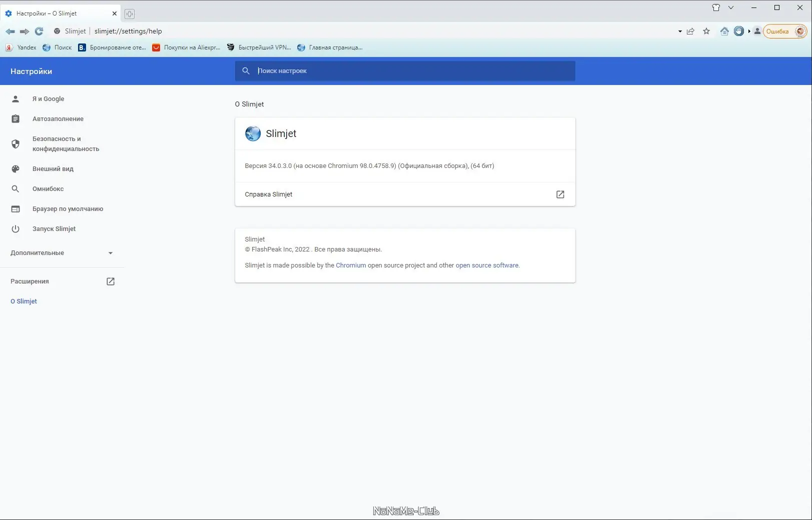This screenshot has height=520, width=812.
Task: Go to the home page
Action: (x=724, y=31)
